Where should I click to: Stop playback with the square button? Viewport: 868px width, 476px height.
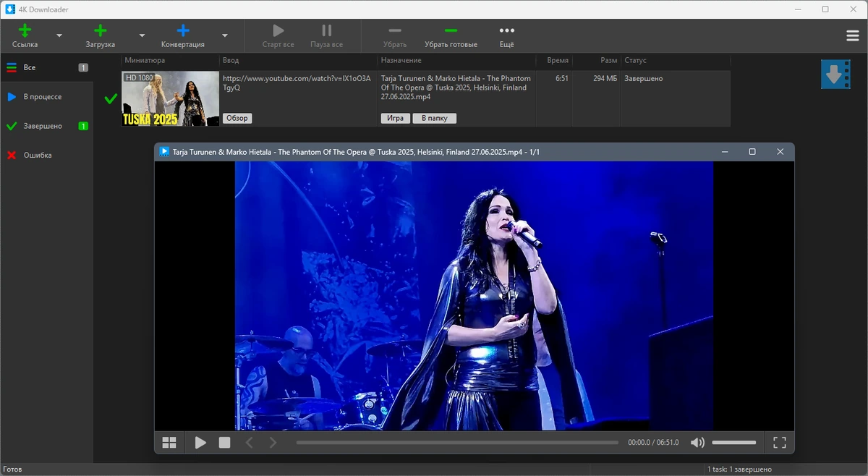(x=225, y=443)
